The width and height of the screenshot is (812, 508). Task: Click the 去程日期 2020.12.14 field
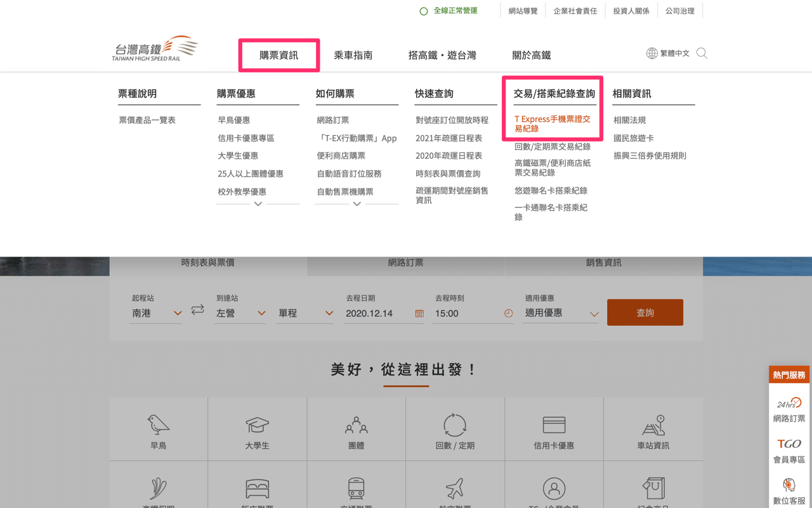tap(384, 313)
